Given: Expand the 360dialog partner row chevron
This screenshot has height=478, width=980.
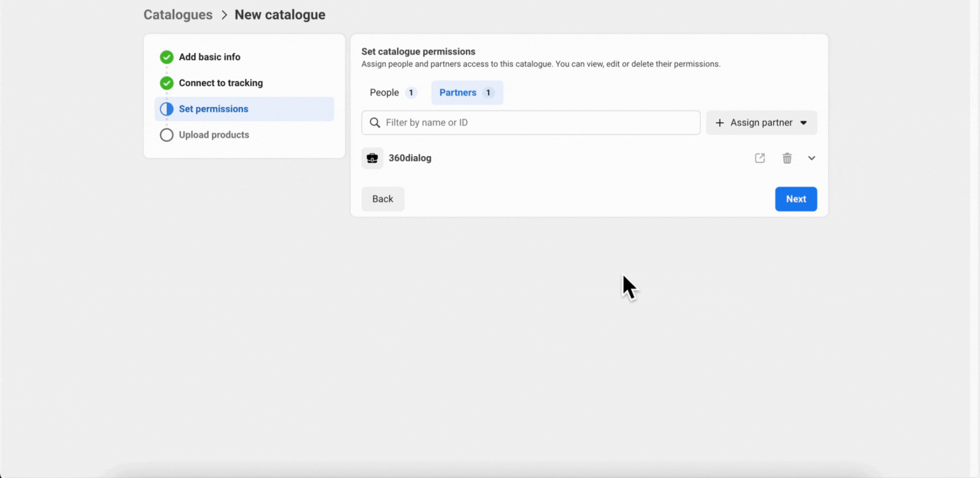Looking at the screenshot, I should [811, 158].
